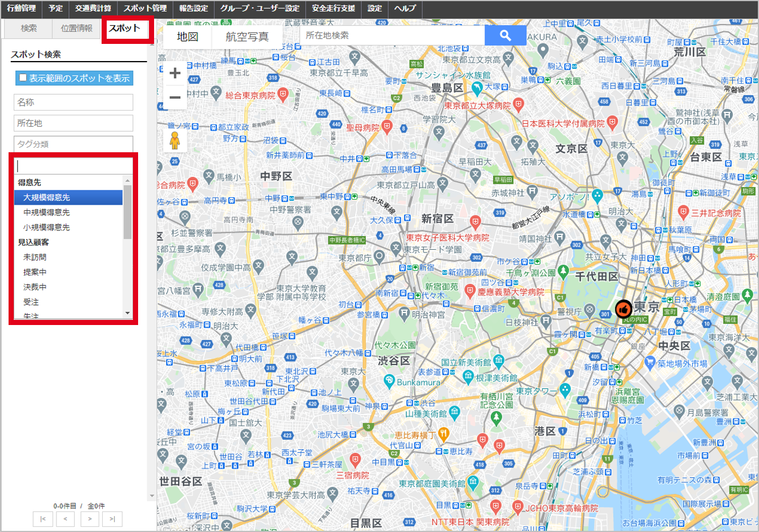Viewport: 759px width, 532px height.
Task: Click the Bunkamura marker
Action: tap(389, 381)
